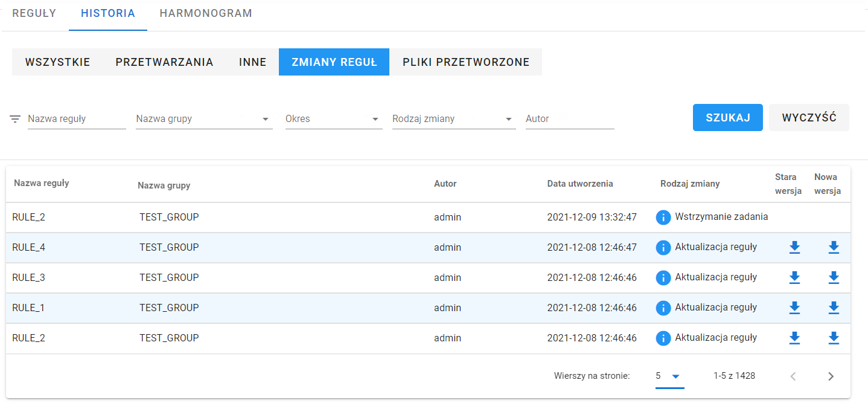
Task: Click the Wyczyść button
Action: pos(809,118)
